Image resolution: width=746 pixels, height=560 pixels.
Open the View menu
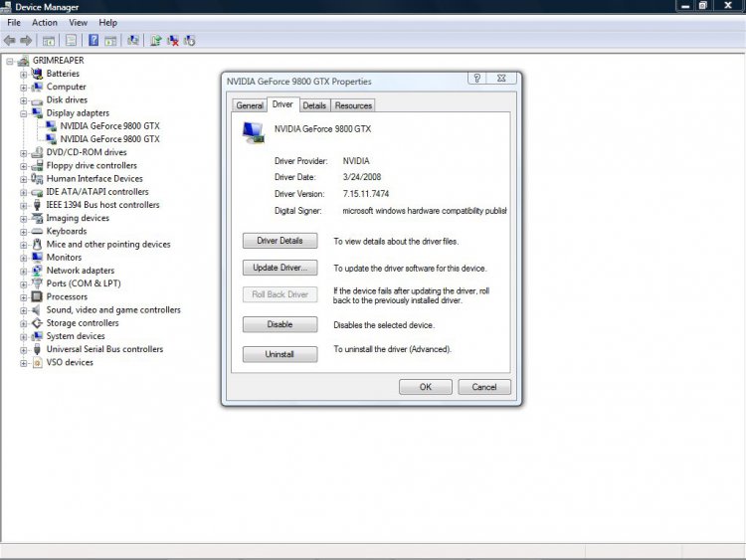click(x=78, y=22)
